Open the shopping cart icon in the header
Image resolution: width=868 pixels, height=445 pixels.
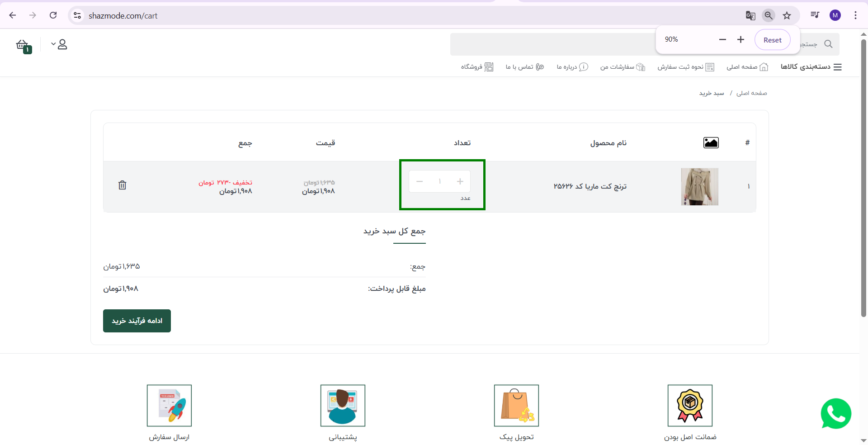[21, 44]
